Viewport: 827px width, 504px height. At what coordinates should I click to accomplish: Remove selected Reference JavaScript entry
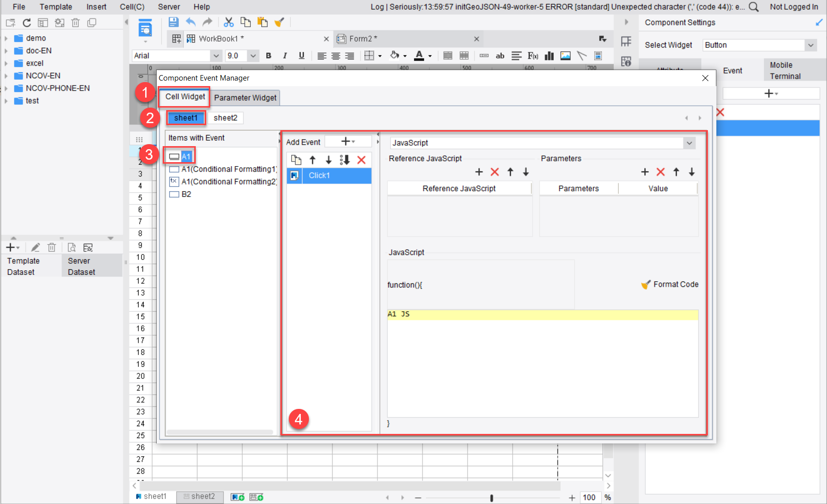tap(495, 172)
